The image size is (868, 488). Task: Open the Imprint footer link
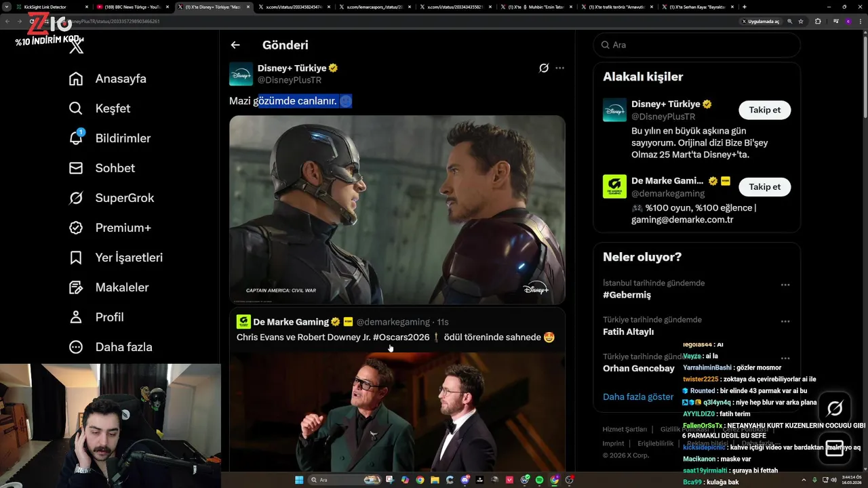(613, 443)
